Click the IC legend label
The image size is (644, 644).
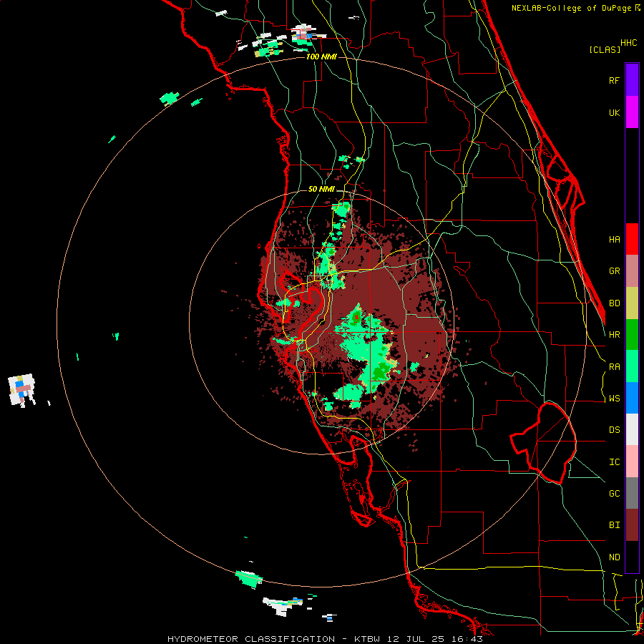(x=614, y=462)
